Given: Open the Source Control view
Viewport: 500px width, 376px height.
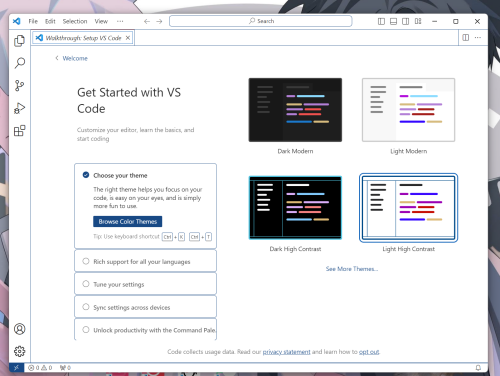Looking at the screenshot, I should tap(19, 86).
